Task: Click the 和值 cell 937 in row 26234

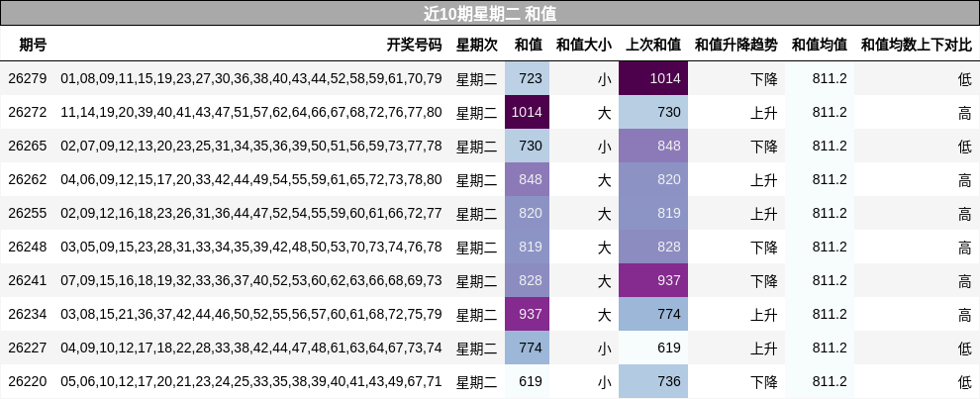Action: [x=527, y=314]
